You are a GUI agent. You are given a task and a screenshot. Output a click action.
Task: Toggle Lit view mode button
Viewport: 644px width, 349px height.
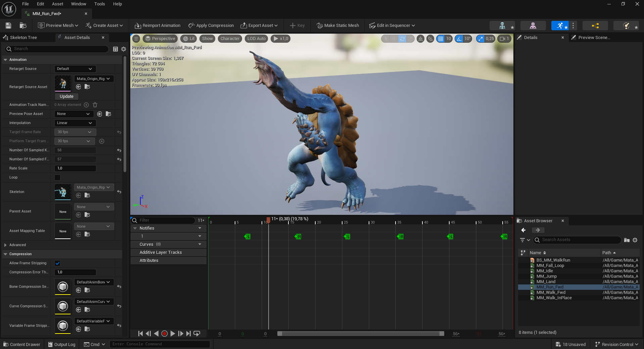point(189,39)
